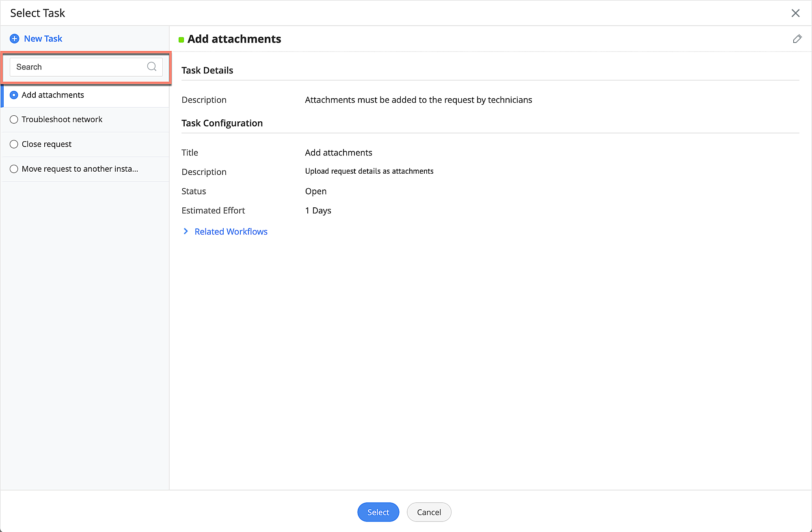This screenshot has height=532, width=812.
Task: Select the Add attachments radio button
Action: click(14, 95)
